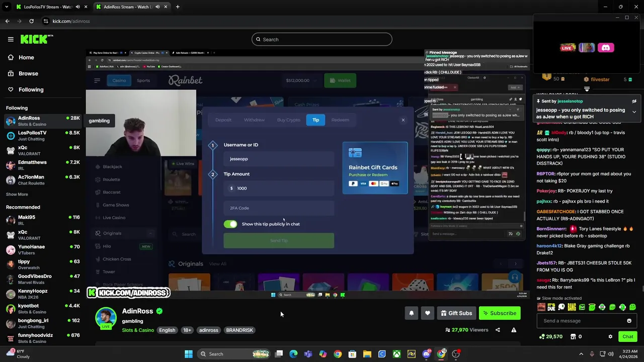Click the adinross tag
This screenshot has height=362, width=644.
[208, 330]
